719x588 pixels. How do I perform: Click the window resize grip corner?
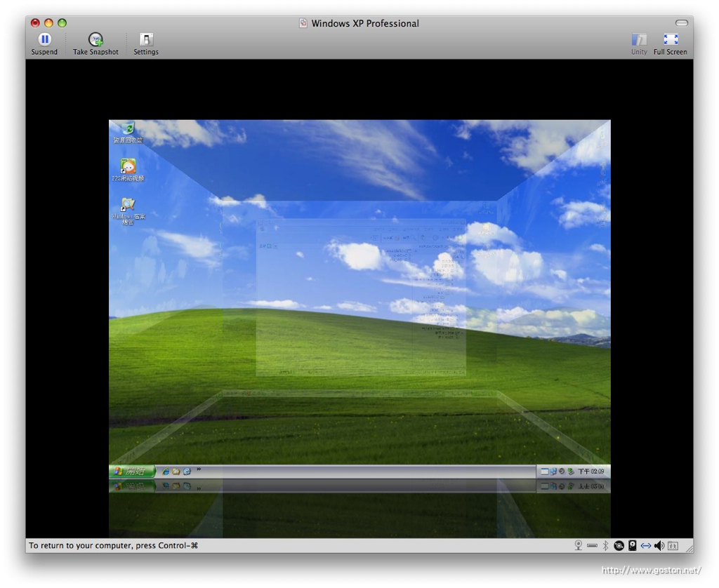pos(689,547)
